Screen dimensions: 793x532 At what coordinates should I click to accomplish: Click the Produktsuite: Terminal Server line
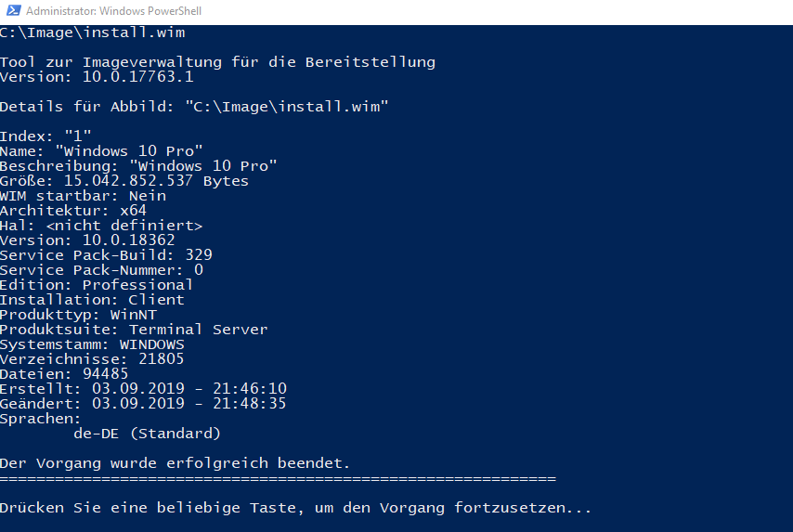point(134,330)
